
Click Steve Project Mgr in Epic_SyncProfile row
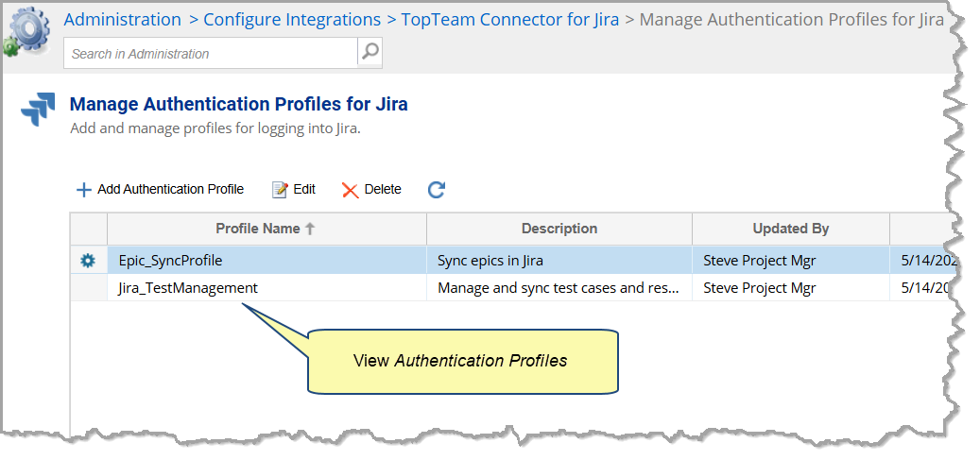click(760, 261)
